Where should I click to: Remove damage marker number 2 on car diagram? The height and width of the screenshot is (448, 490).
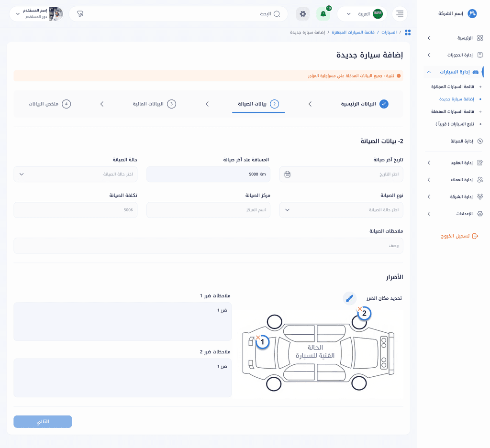click(x=360, y=309)
